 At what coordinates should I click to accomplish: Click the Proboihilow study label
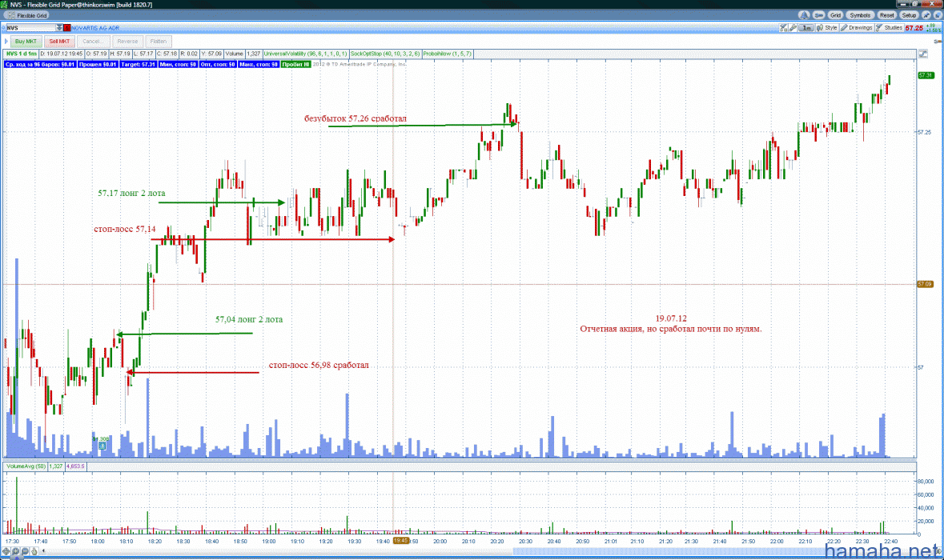(x=448, y=54)
